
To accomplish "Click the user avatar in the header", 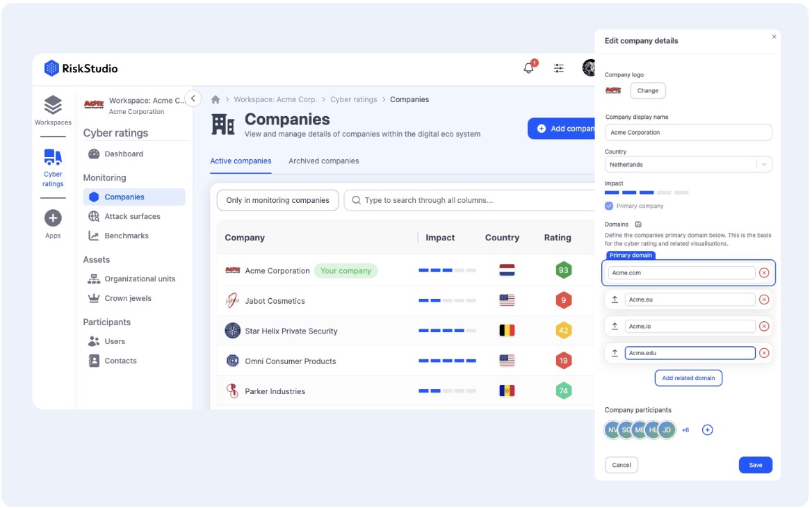I will [x=589, y=68].
